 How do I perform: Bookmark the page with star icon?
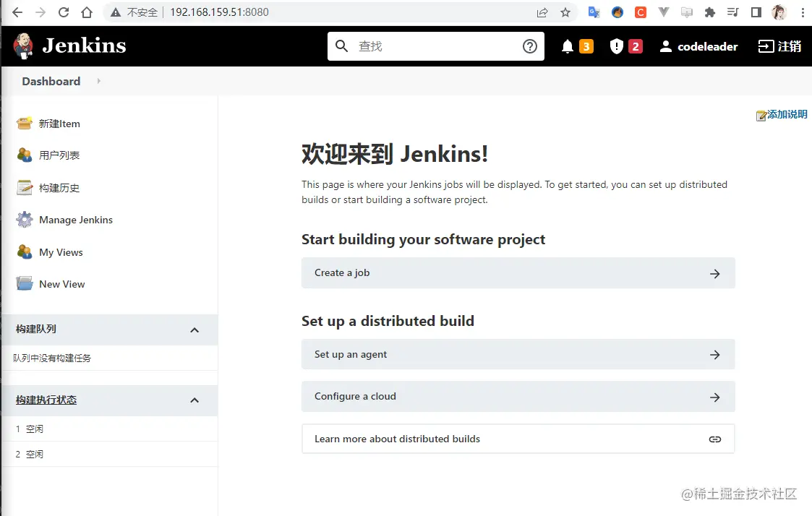point(565,12)
